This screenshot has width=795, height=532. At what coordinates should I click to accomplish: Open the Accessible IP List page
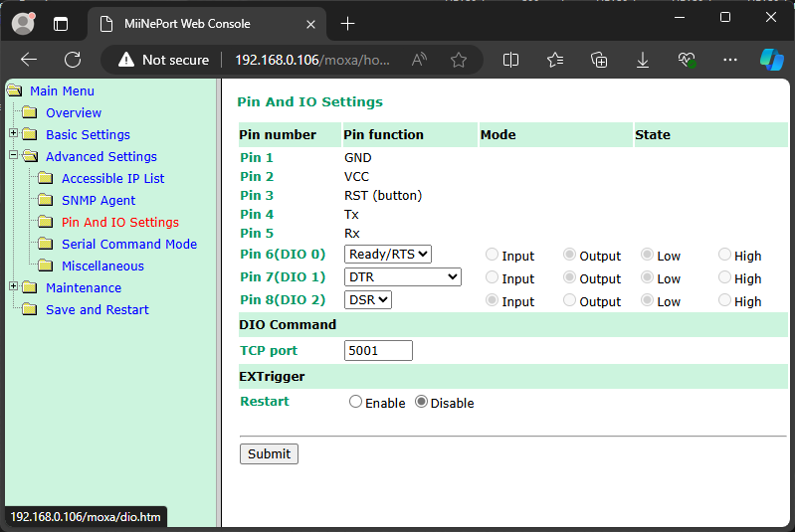click(x=112, y=178)
